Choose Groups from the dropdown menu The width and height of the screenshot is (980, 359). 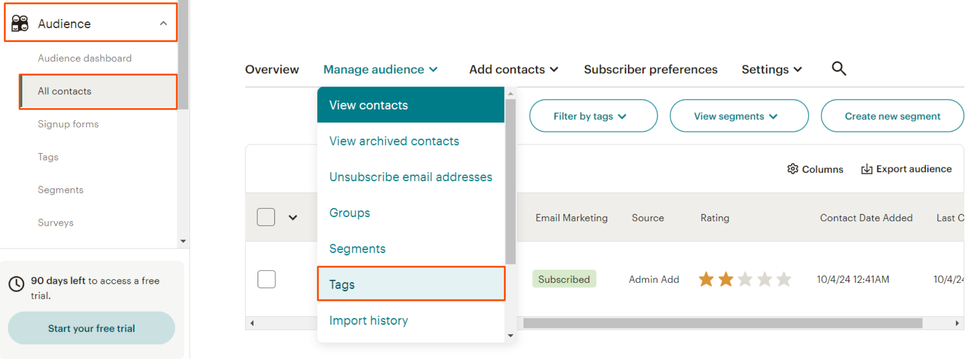(x=411, y=213)
